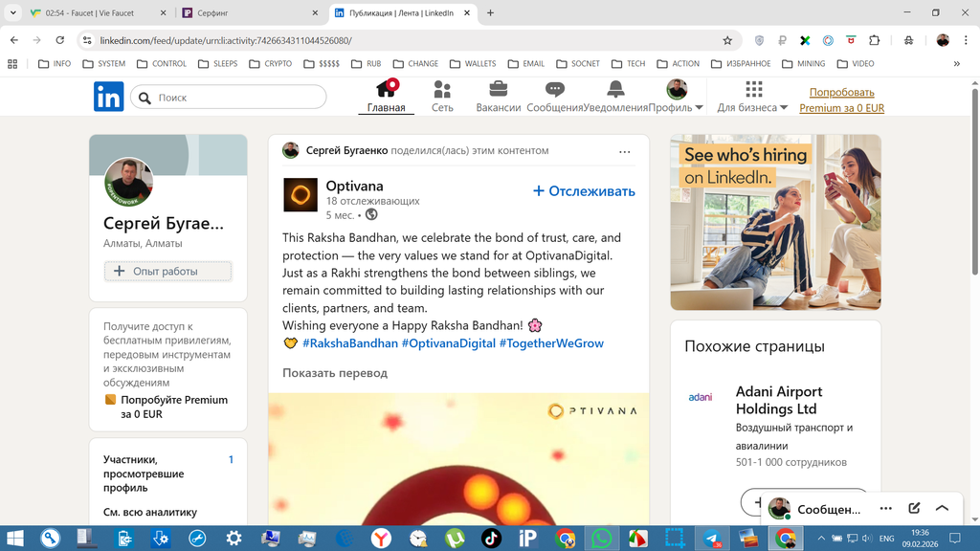Viewport: 980px width, 551px height.
Task: Expand the Для бизнеса apps menu
Action: tap(752, 97)
